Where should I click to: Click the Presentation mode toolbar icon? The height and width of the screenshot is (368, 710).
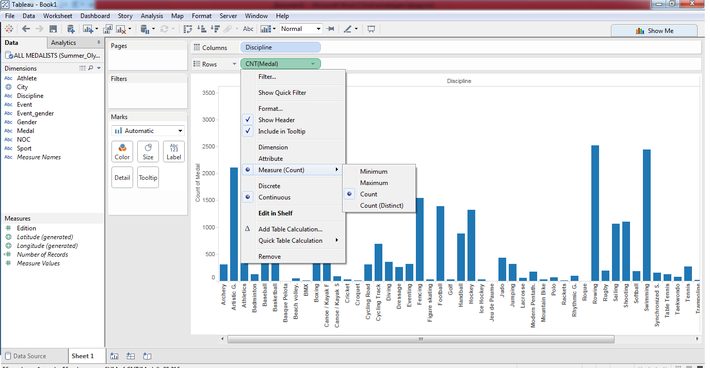371,29
